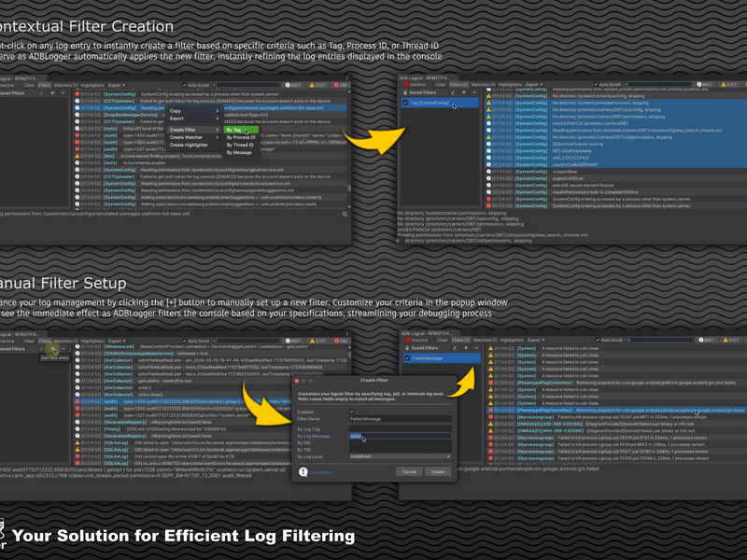Toggle the 286 error counter in the context-menu window
This screenshot has height=560, width=747.
pos(340,85)
